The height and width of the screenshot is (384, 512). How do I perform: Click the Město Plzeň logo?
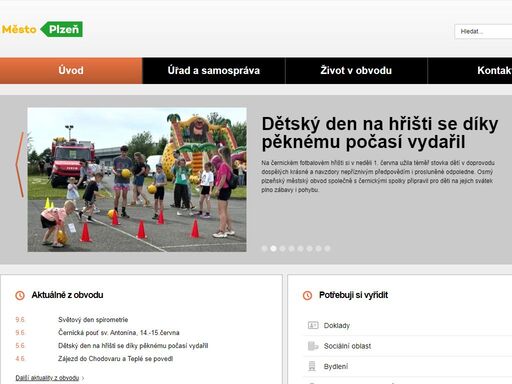(x=42, y=29)
